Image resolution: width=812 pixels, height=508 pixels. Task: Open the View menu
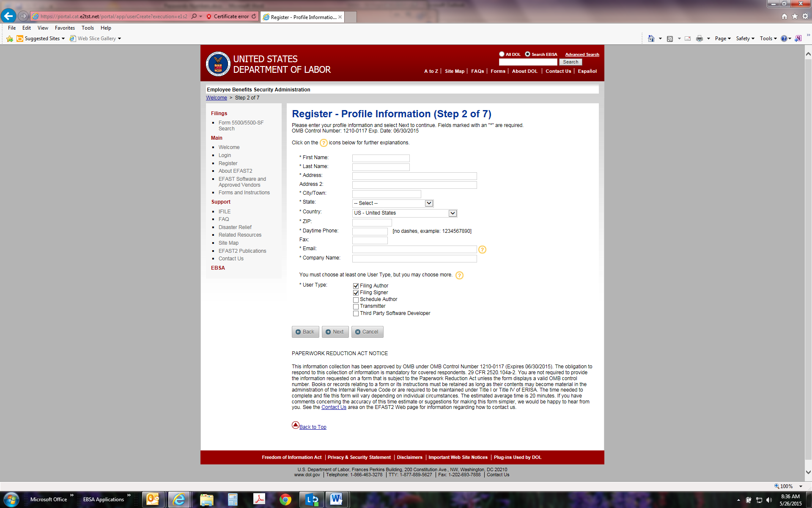click(43, 28)
